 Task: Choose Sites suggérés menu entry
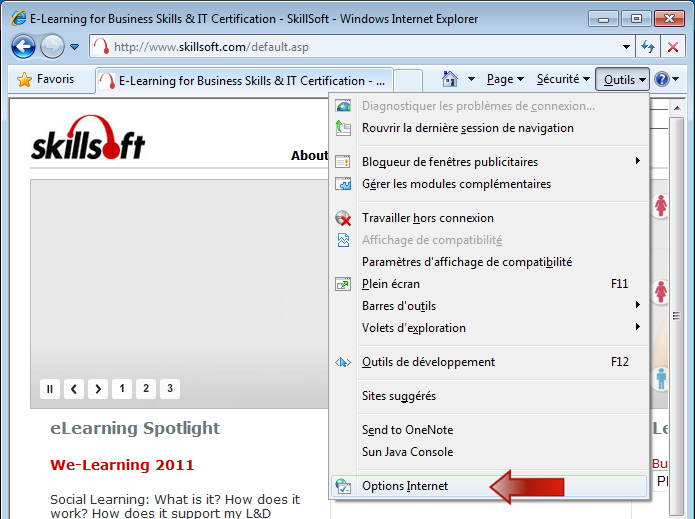(x=490, y=396)
